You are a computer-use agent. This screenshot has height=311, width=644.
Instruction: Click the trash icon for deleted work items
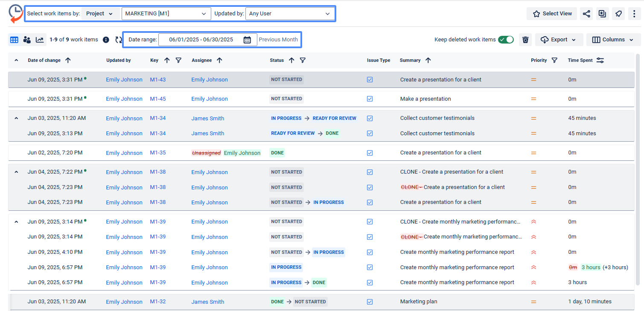pos(525,39)
